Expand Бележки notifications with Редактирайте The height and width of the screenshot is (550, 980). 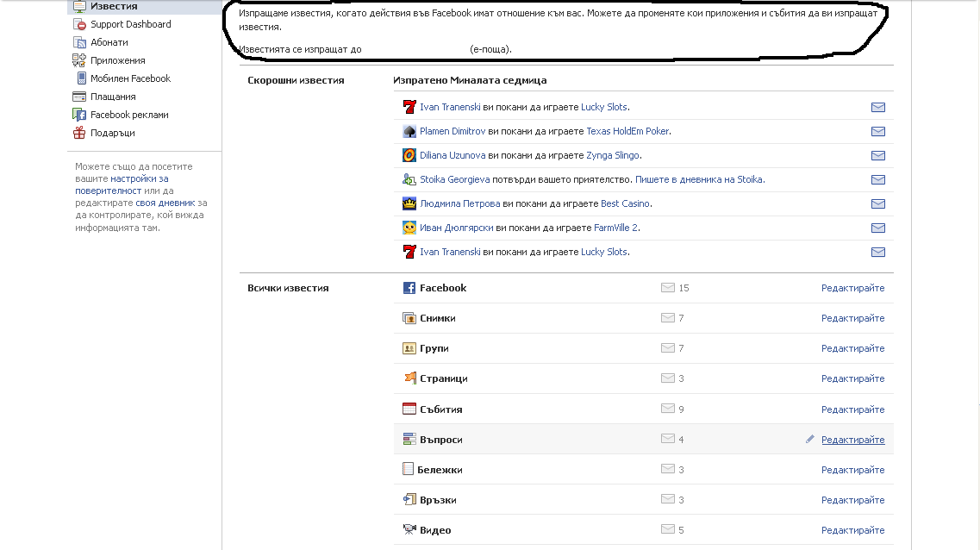click(x=852, y=470)
